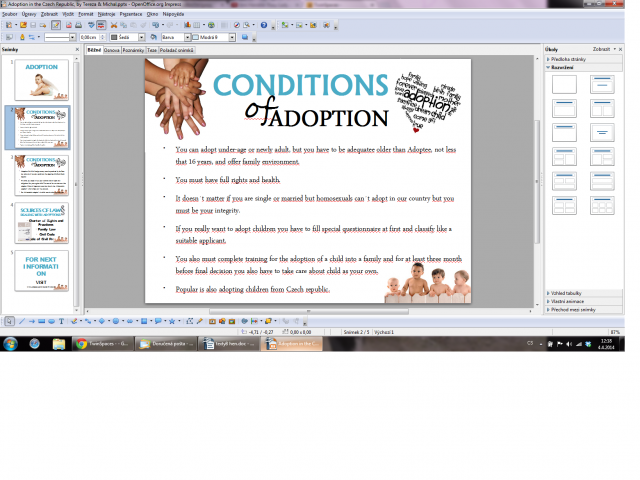Select slide 4 thumbnail Sources of Law
The width and height of the screenshot is (640, 480).
click(x=42, y=223)
